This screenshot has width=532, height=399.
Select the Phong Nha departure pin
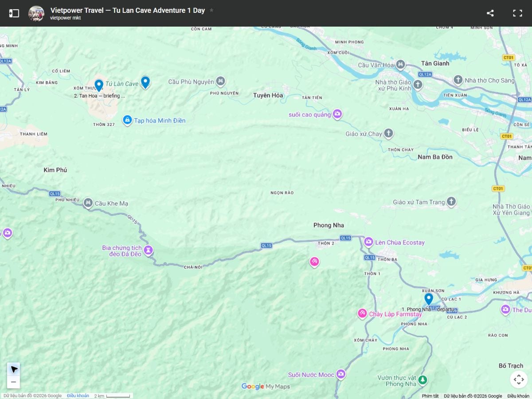point(428,299)
